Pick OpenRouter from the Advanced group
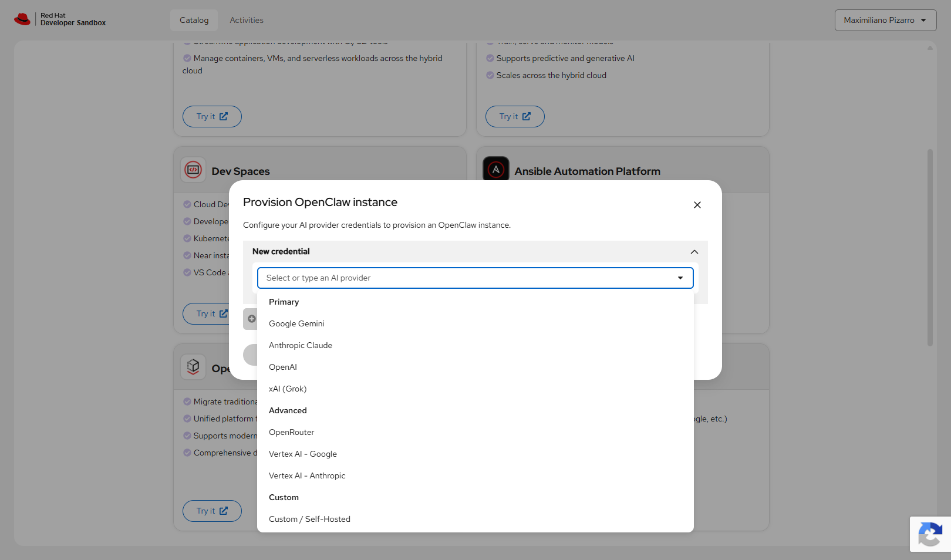This screenshot has height=560, width=951. tap(475, 432)
